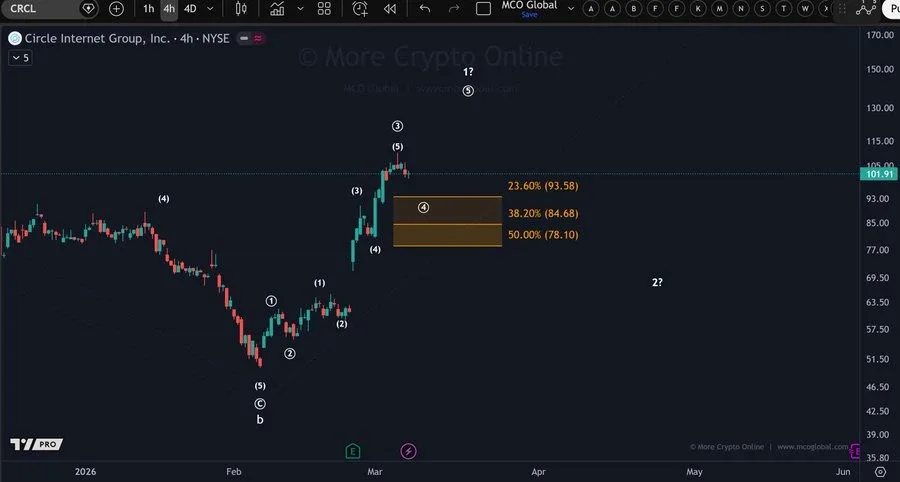This screenshot has width=900, height=482.
Task: Click the Apr date on the time axis
Action: click(x=538, y=472)
